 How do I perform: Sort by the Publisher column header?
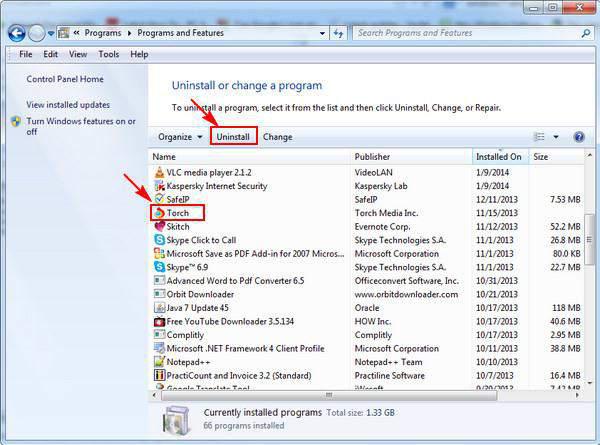coord(411,157)
